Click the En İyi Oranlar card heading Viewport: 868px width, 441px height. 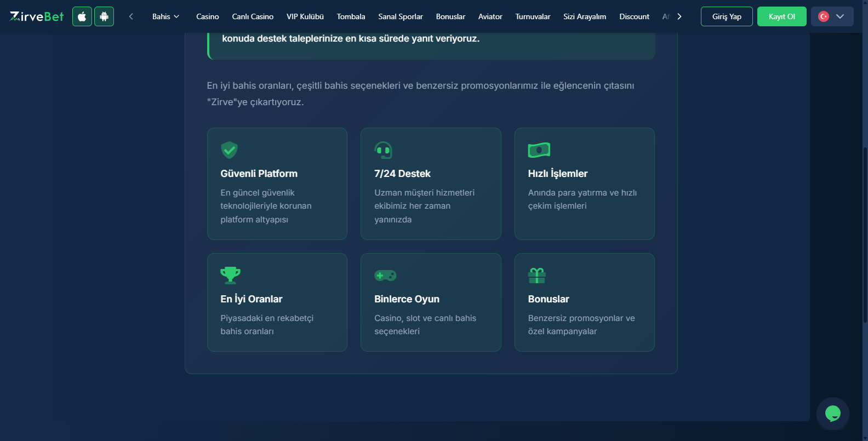(252, 299)
